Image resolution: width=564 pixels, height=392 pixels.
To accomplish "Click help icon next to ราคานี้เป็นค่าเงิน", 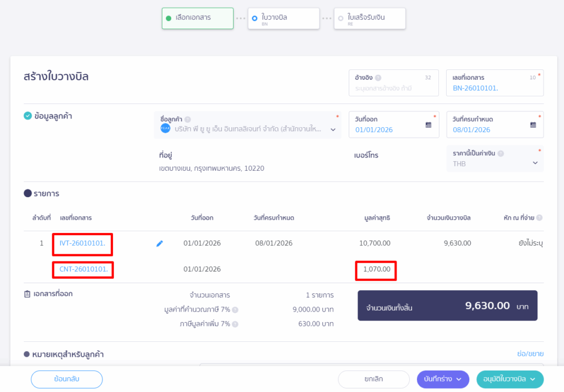I will [501, 154].
